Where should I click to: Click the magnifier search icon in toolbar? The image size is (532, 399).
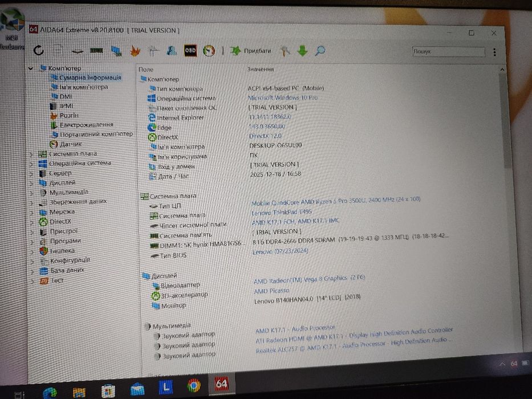[x=320, y=51]
